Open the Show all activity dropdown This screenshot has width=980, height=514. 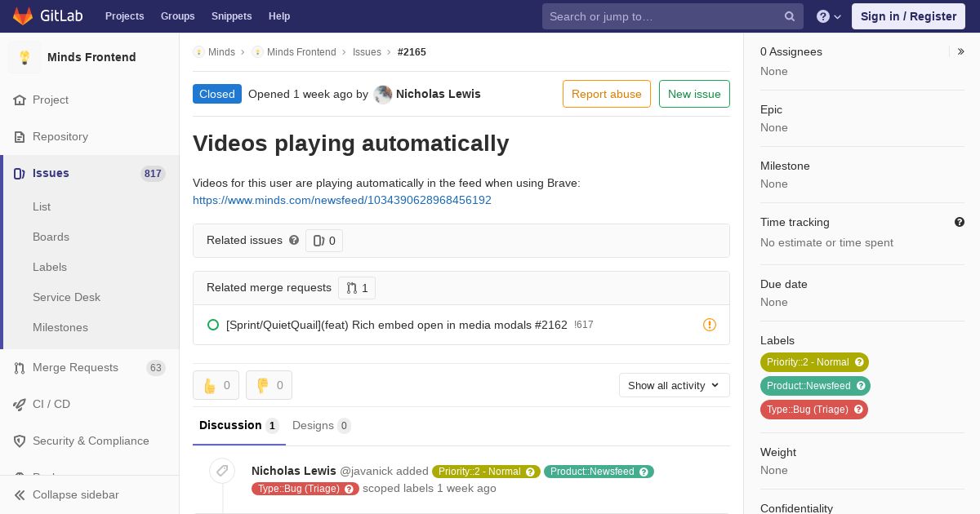[x=674, y=385]
